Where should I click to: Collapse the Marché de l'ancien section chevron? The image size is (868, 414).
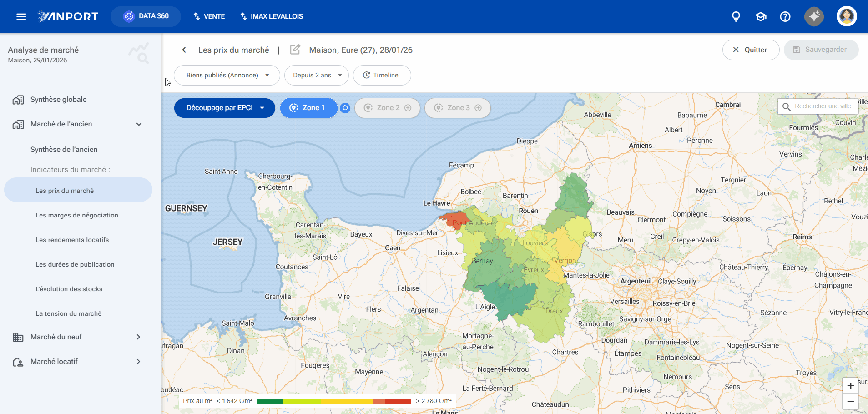(139, 124)
